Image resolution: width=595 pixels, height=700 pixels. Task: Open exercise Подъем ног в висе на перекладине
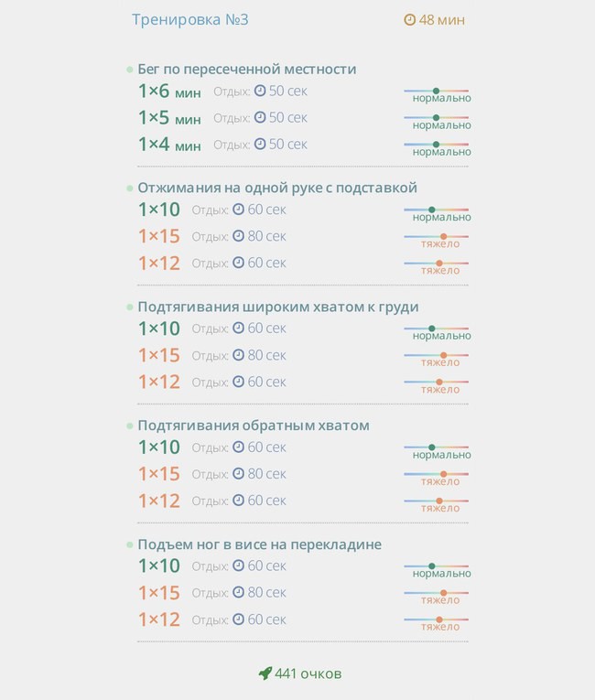point(259,544)
